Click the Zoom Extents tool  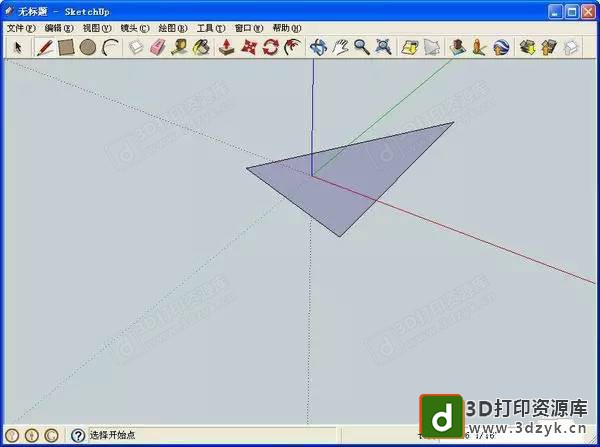[383, 47]
